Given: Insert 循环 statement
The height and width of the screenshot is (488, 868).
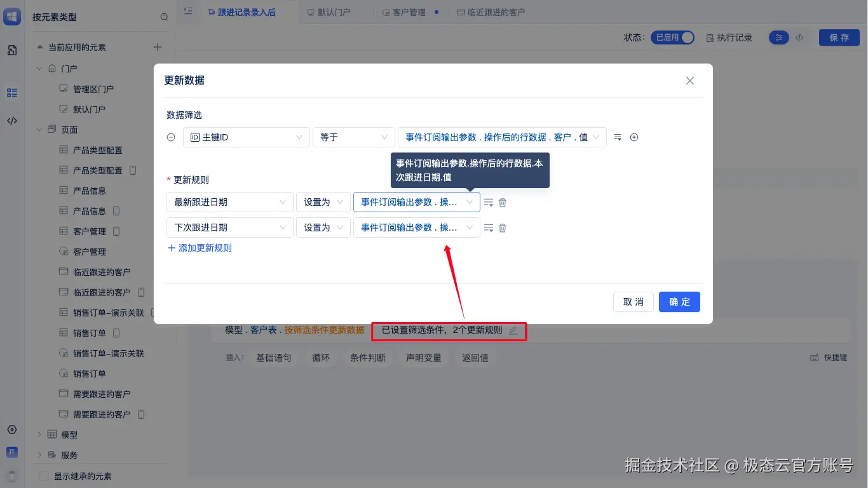Looking at the screenshot, I should tap(321, 358).
